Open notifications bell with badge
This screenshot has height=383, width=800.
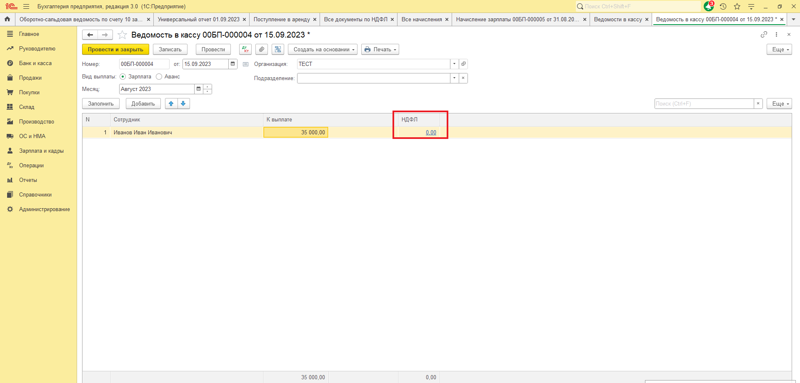click(708, 7)
